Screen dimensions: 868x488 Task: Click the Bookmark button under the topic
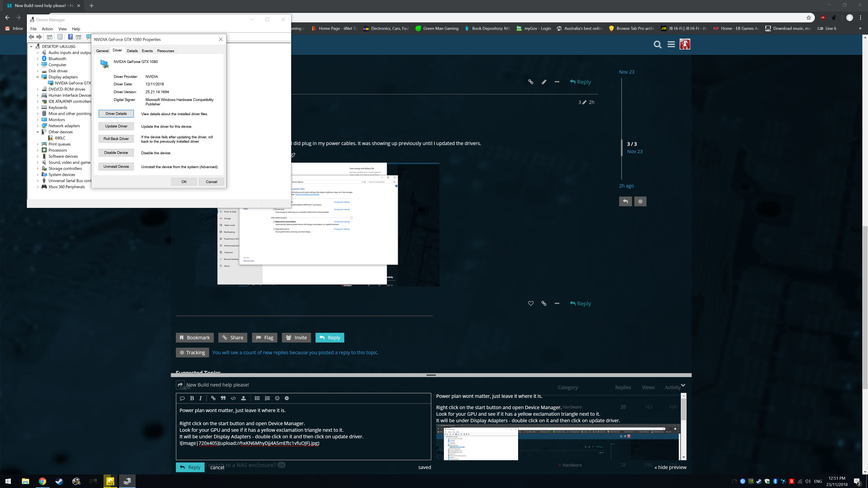point(195,338)
